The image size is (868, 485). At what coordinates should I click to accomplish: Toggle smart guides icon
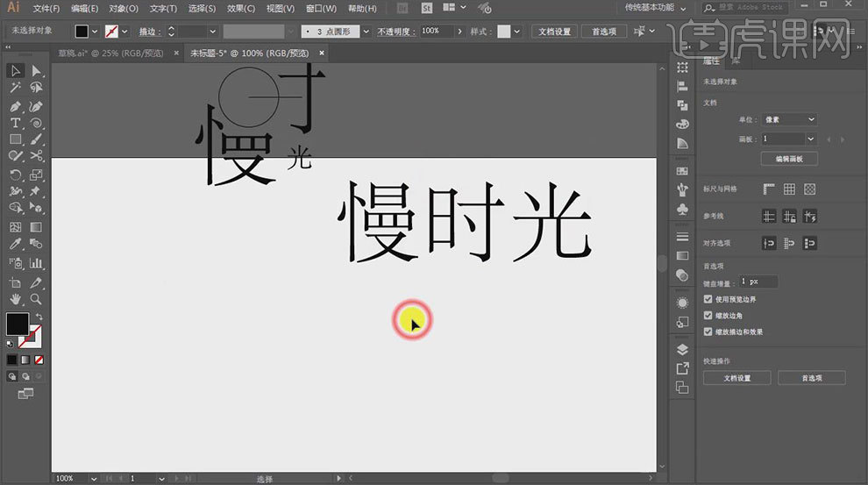[810, 216]
